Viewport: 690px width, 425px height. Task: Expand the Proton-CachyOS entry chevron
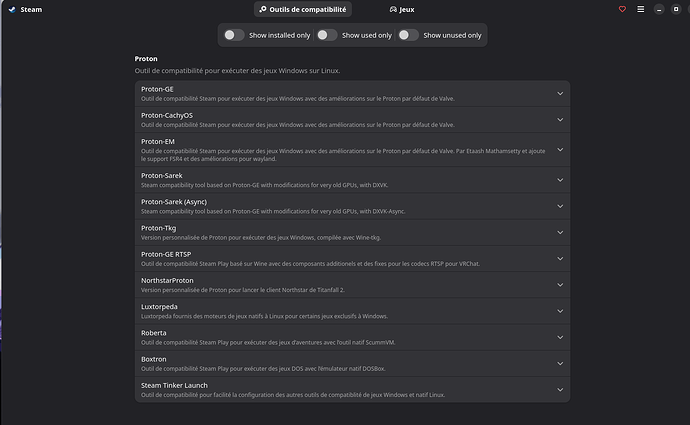[560, 121]
